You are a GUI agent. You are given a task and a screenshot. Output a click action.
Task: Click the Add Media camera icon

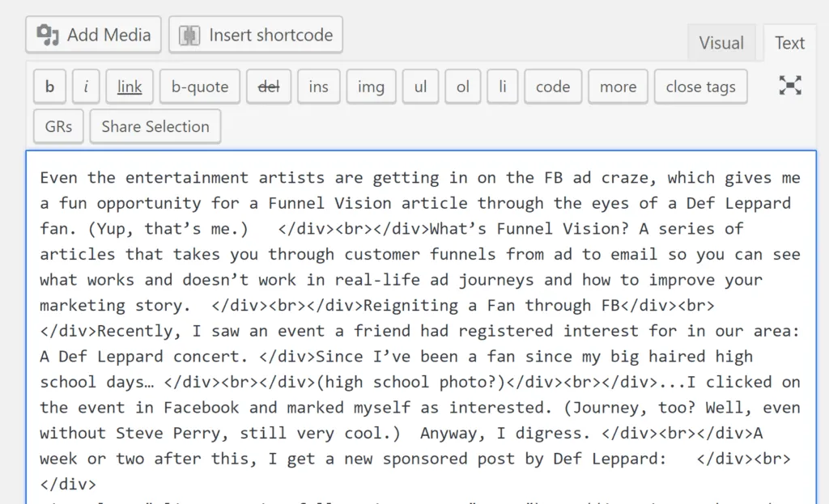(x=48, y=35)
